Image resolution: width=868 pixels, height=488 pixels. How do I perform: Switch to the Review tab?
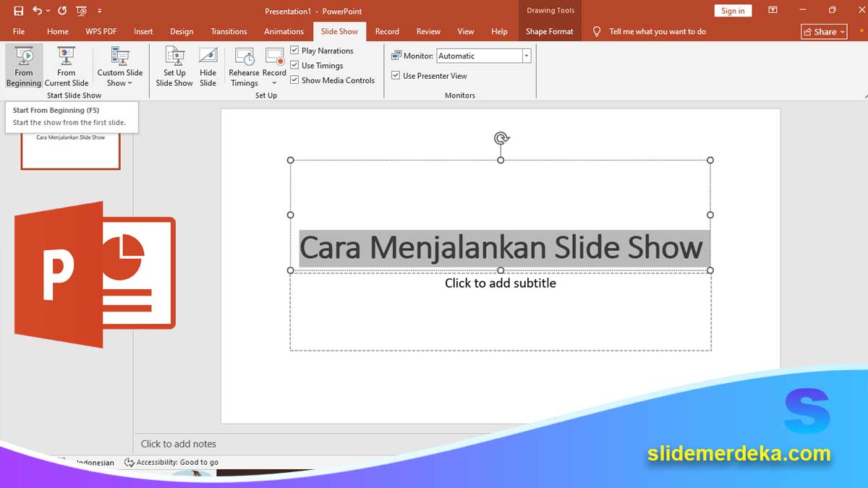[428, 31]
